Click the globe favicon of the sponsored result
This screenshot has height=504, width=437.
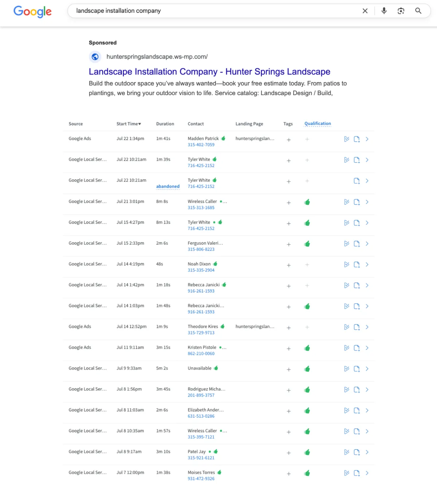[x=95, y=57]
